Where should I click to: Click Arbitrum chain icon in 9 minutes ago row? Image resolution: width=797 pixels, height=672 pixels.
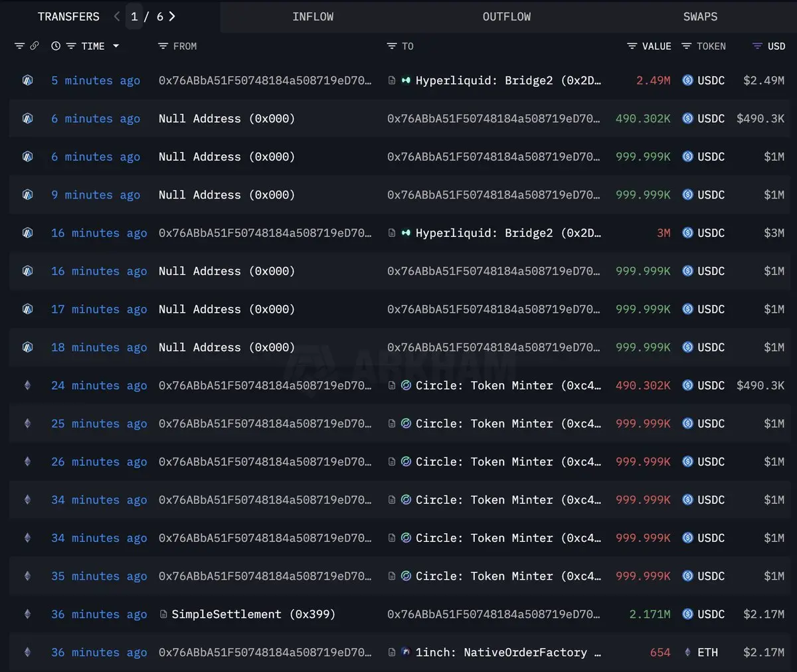tap(27, 195)
